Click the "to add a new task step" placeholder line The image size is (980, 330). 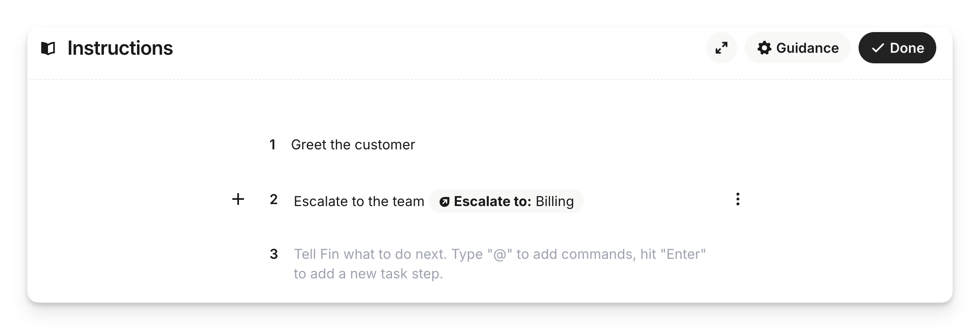[x=368, y=274]
